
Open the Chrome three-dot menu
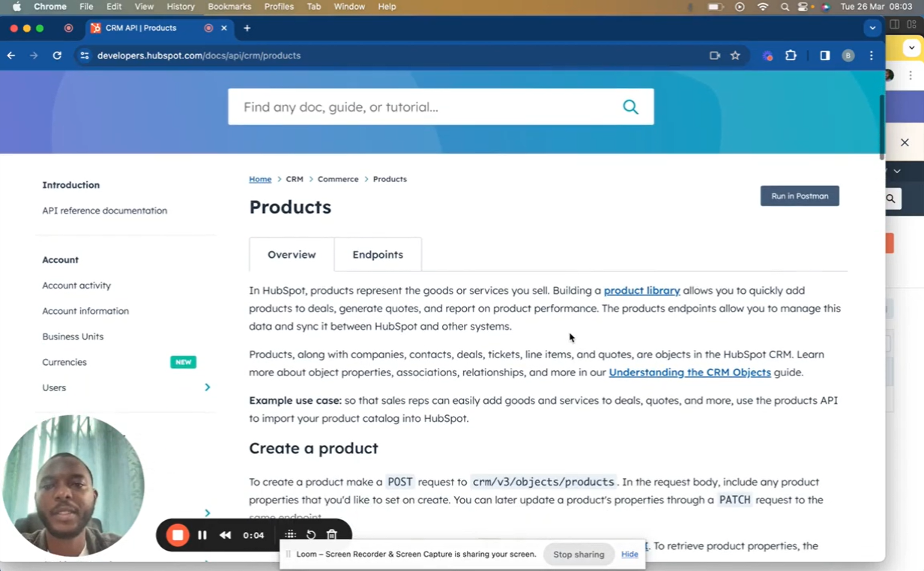[x=872, y=55]
